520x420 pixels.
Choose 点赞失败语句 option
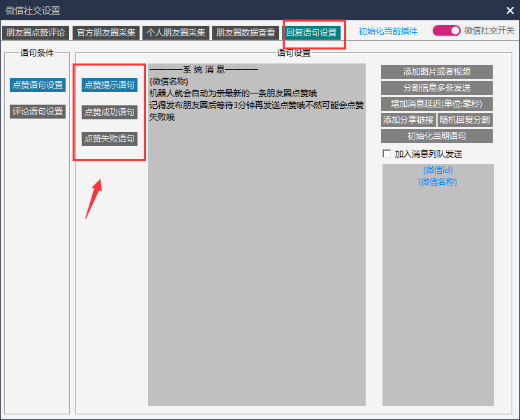109,138
